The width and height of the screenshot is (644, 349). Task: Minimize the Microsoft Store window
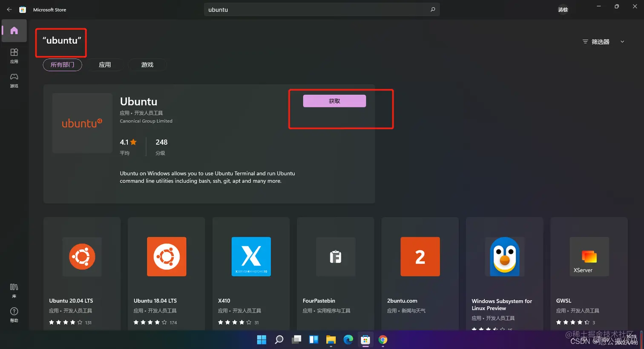click(x=599, y=6)
